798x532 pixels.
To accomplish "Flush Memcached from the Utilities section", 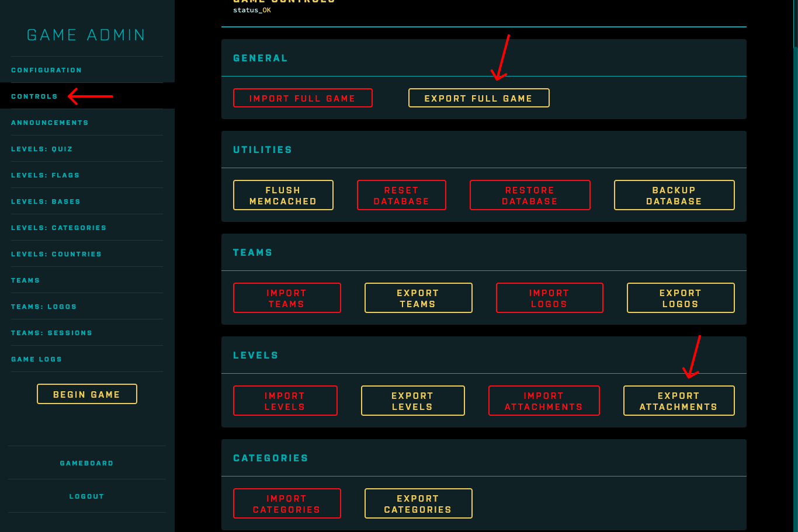I will (x=283, y=195).
